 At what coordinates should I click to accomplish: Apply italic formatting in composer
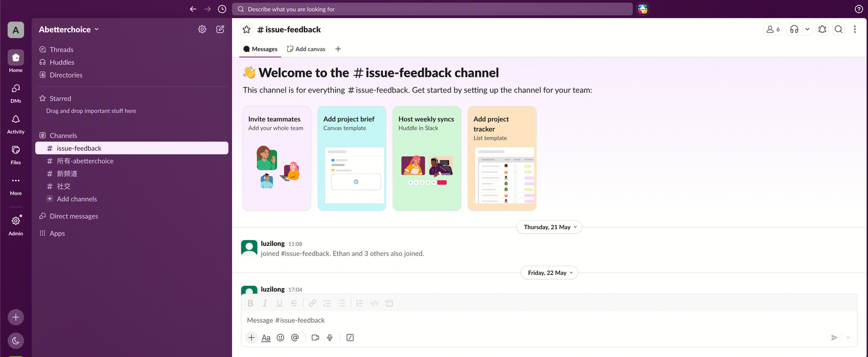[265, 303]
